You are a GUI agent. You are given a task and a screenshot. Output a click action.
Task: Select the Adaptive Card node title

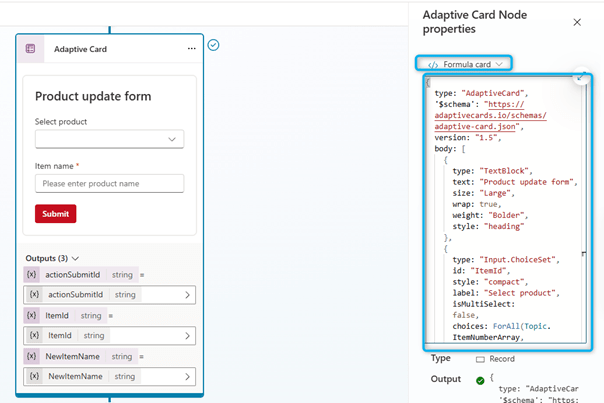click(80, 48)
